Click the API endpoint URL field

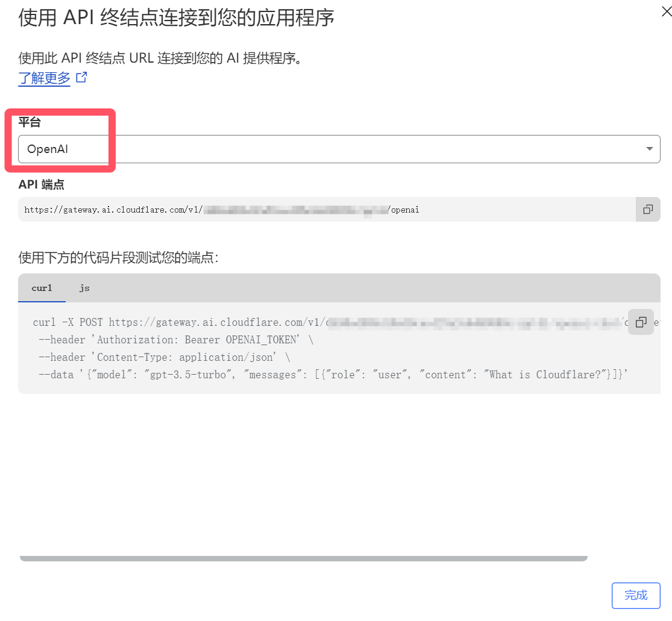pos(241,209)
